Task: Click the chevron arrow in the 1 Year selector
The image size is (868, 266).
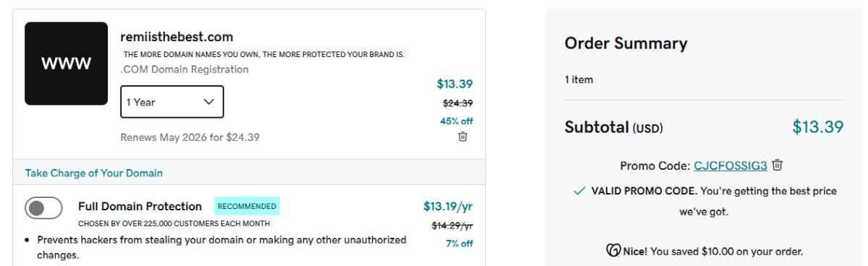Action: [x=209, y=102]
